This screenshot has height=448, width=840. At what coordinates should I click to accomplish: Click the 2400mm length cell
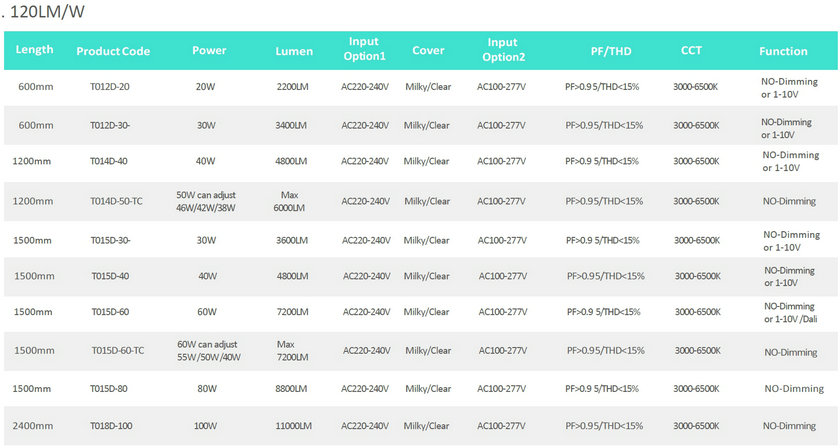[x=33, y=426]
